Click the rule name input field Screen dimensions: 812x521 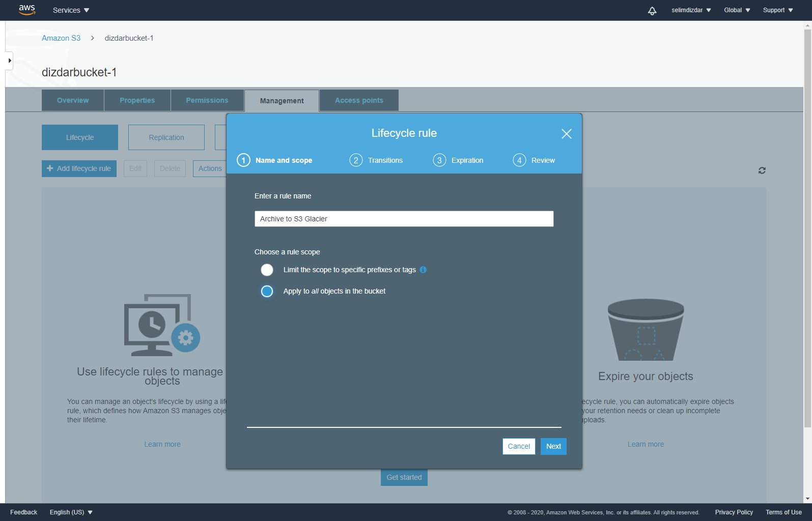[404, 219]
